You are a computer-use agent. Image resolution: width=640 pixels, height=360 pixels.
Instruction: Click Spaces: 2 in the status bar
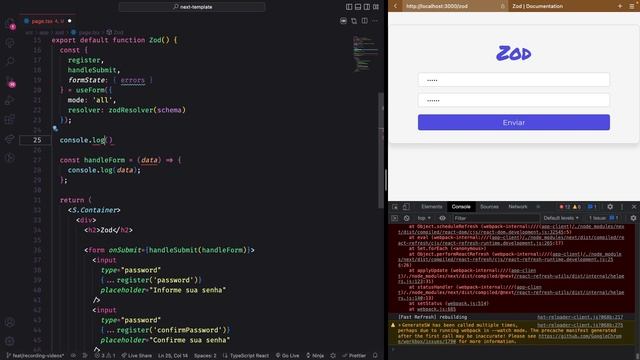[x=205, y=356]
